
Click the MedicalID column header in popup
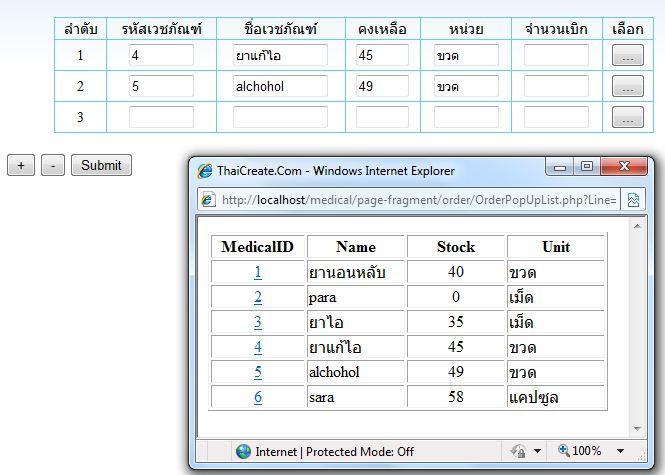point(257,247)
